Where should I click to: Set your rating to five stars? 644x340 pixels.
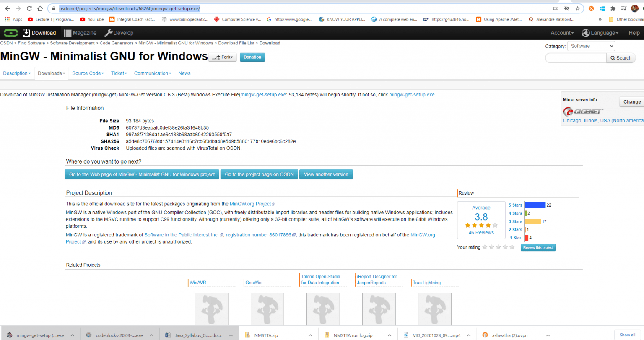512,247
